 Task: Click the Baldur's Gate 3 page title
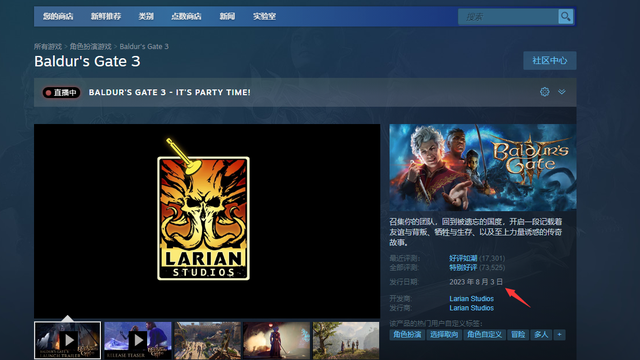[87, 61]
